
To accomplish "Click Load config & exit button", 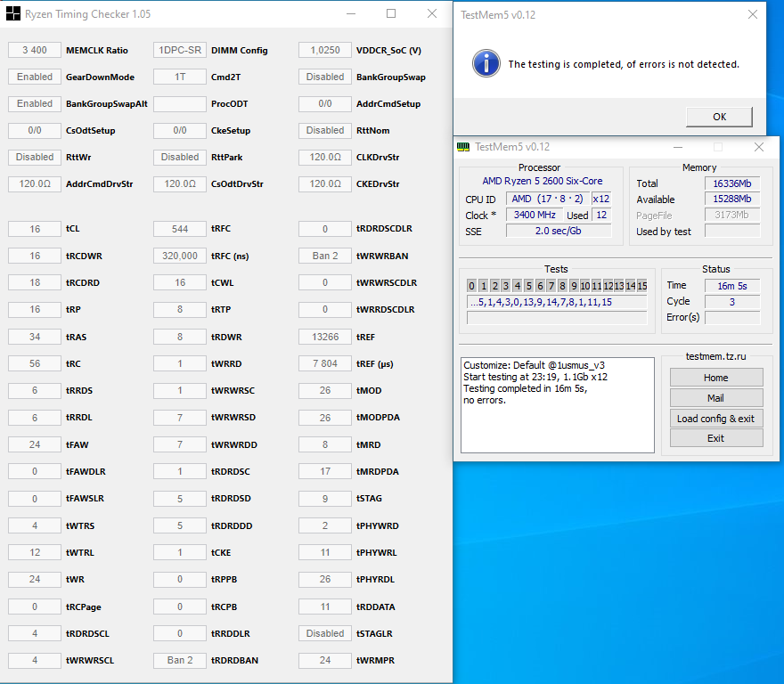I will (716, 419).
